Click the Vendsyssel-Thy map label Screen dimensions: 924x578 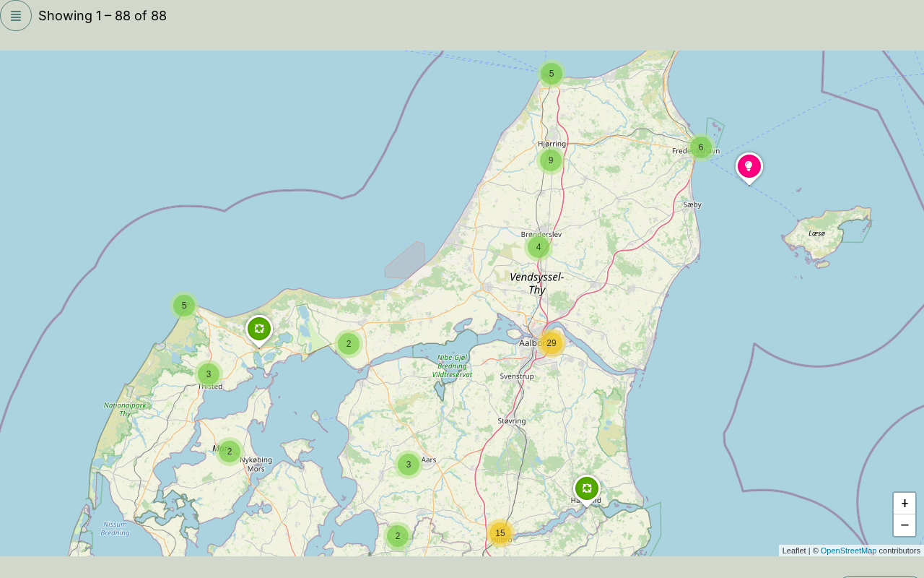coord(536,283)
